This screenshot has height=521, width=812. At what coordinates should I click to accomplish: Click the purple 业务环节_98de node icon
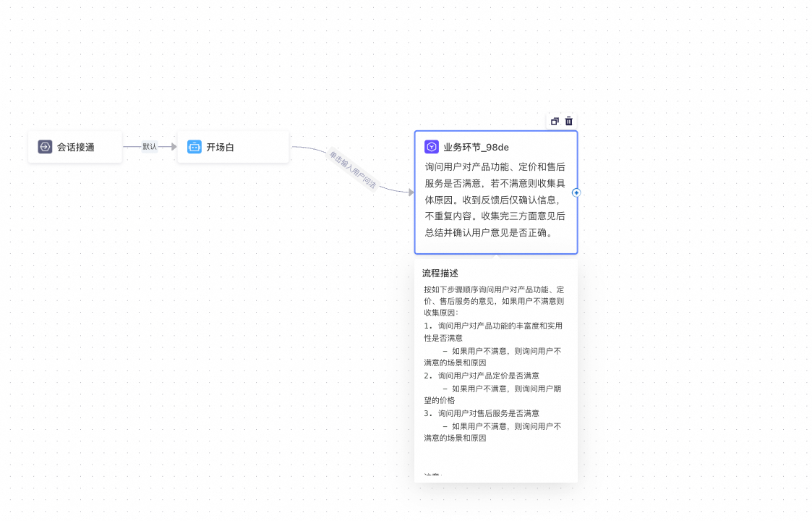[x=432, y=147]
